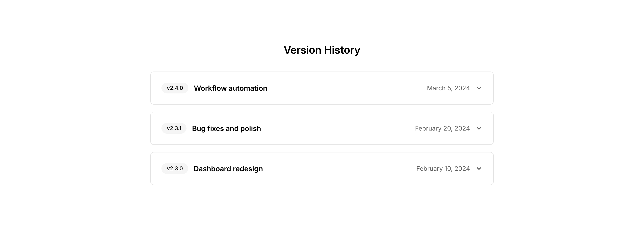Click the word 'Version' in the heading

(302, 50)
